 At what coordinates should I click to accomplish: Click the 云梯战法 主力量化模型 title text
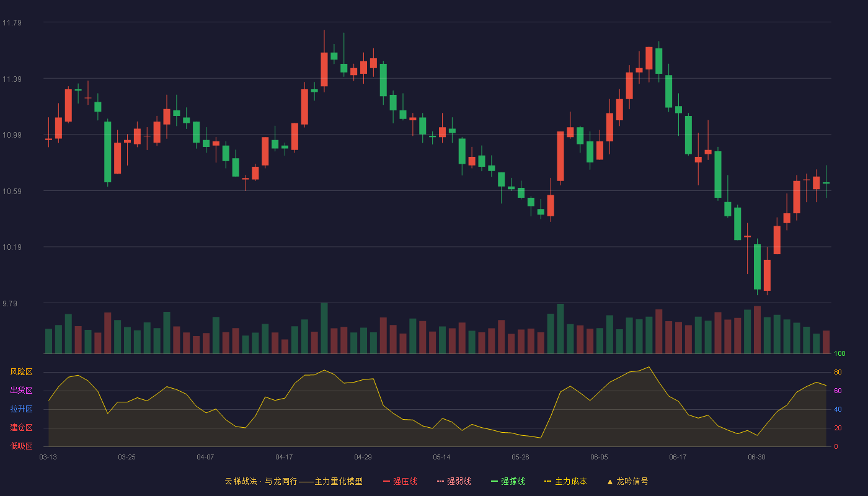click(x=293, y=481)
